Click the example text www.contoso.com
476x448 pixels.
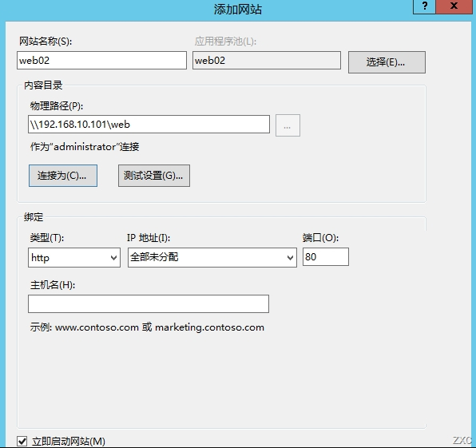(97, 327)
